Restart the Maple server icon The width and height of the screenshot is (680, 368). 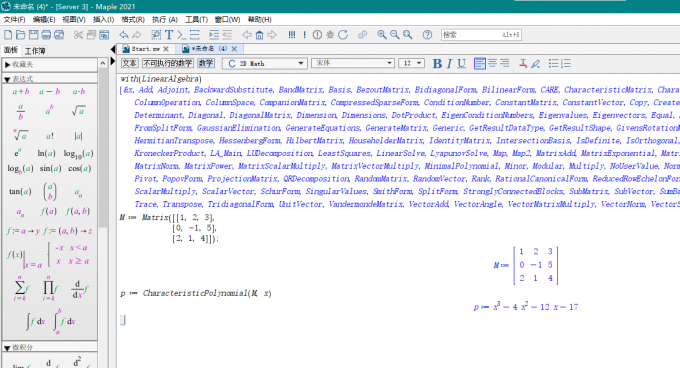pos(343,35)
